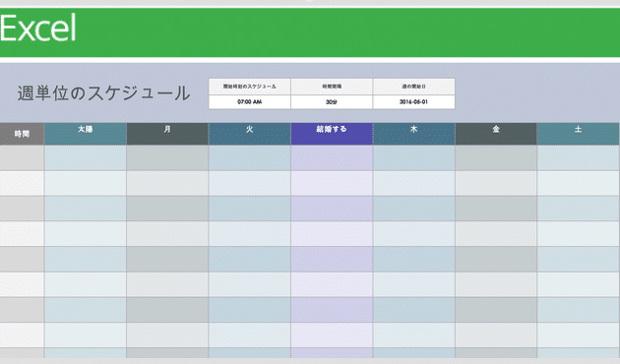Select the 土 column header
This screenshot has height=364, width=620.
point(578,134)
